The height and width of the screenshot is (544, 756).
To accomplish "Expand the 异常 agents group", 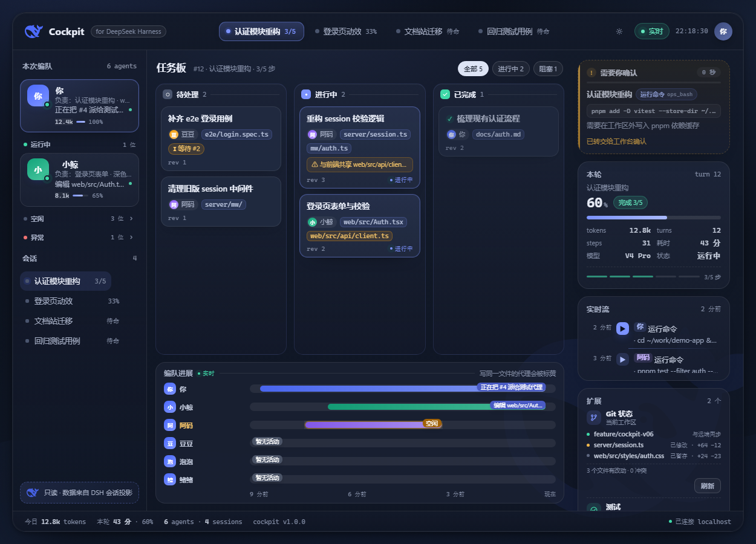I will [x=79, y=238].
